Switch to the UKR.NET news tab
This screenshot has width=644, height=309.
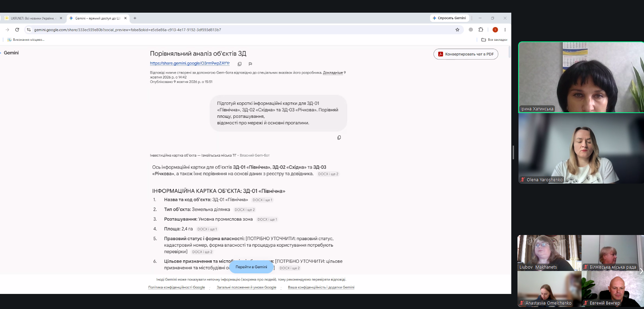(33, 18)
